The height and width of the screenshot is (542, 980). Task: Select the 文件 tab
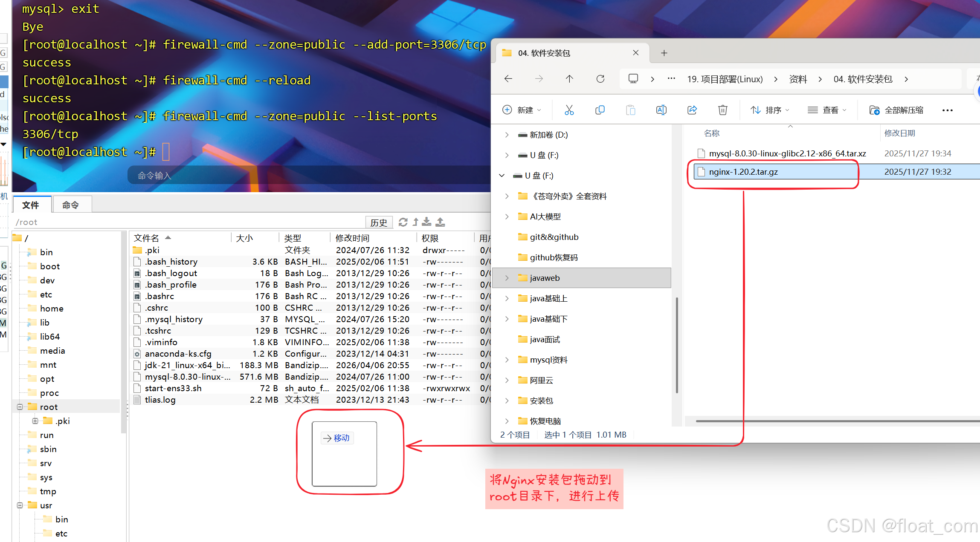coord(31,205)
